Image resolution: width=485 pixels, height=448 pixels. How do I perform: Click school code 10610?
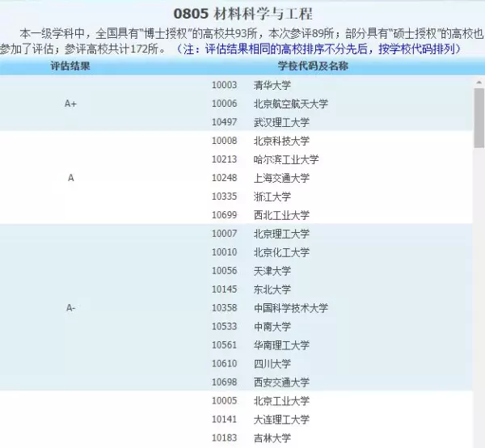point(224,363)
